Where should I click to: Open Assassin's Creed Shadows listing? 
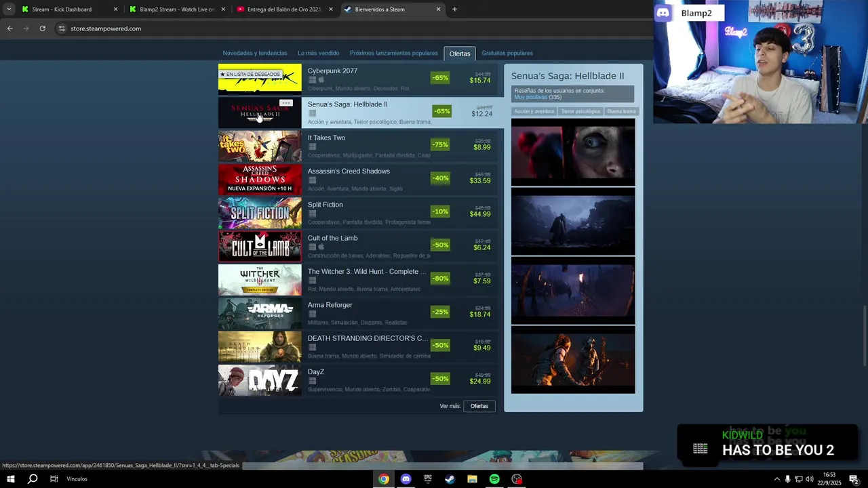[x=357, y=180]
